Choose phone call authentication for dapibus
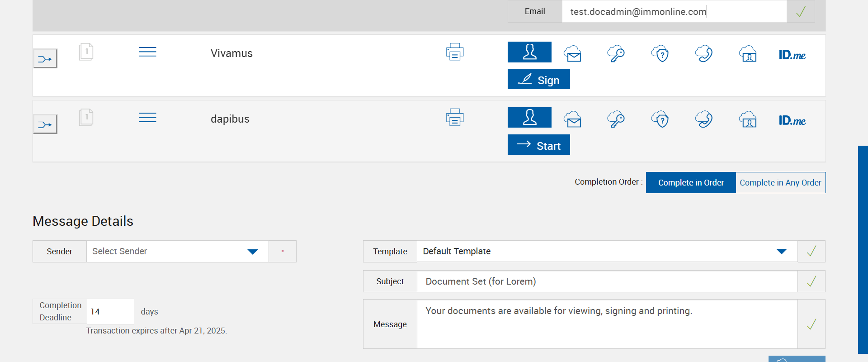The width and height of the screenshot is (868, 362). pos(704,119)
